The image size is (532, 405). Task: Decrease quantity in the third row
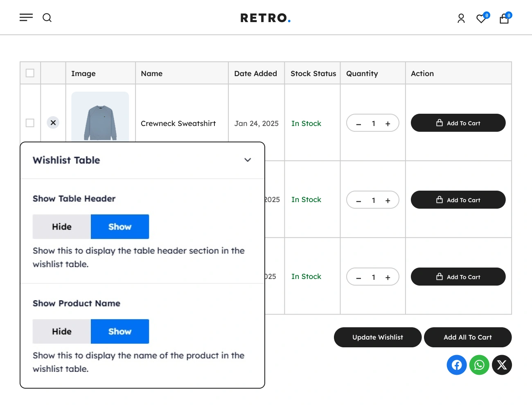click(x=358, y=277)
